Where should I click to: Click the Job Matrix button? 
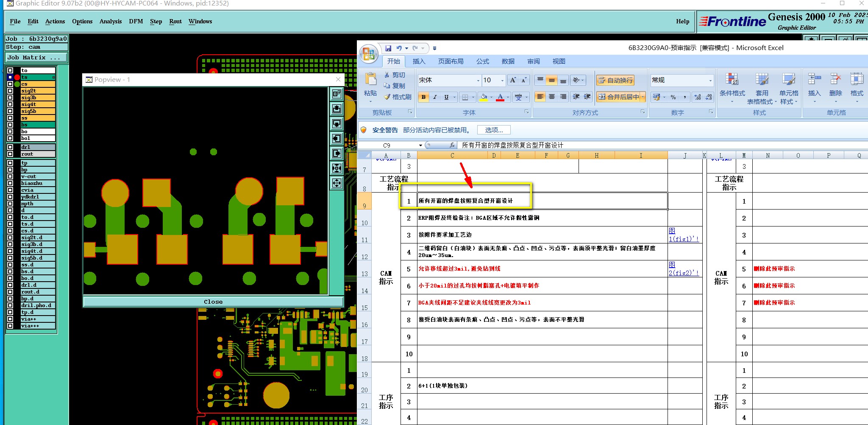36,58
